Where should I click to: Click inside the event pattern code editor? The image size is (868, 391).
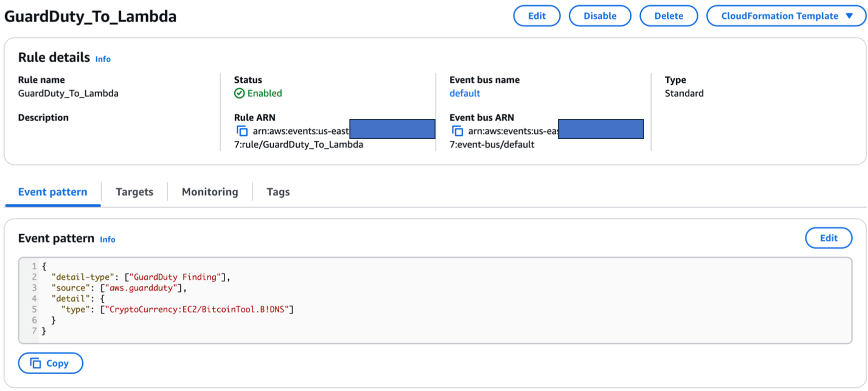(x=435, y=300)
